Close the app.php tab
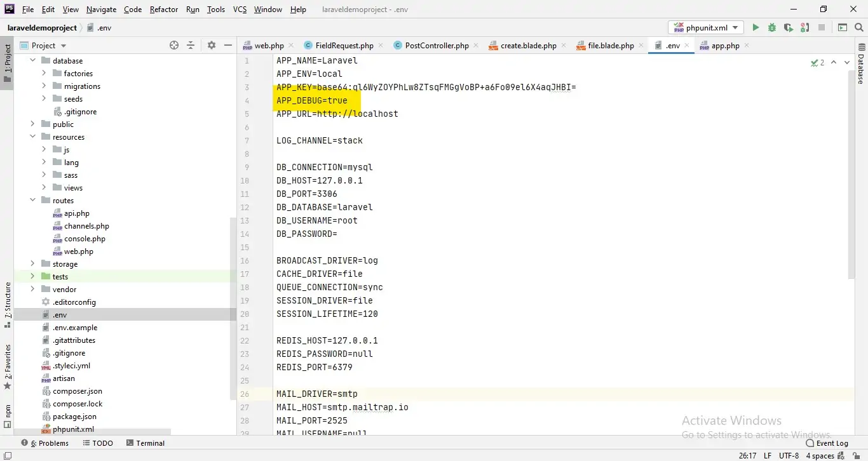This screenshot has height=461, width=868. point(747,45)
